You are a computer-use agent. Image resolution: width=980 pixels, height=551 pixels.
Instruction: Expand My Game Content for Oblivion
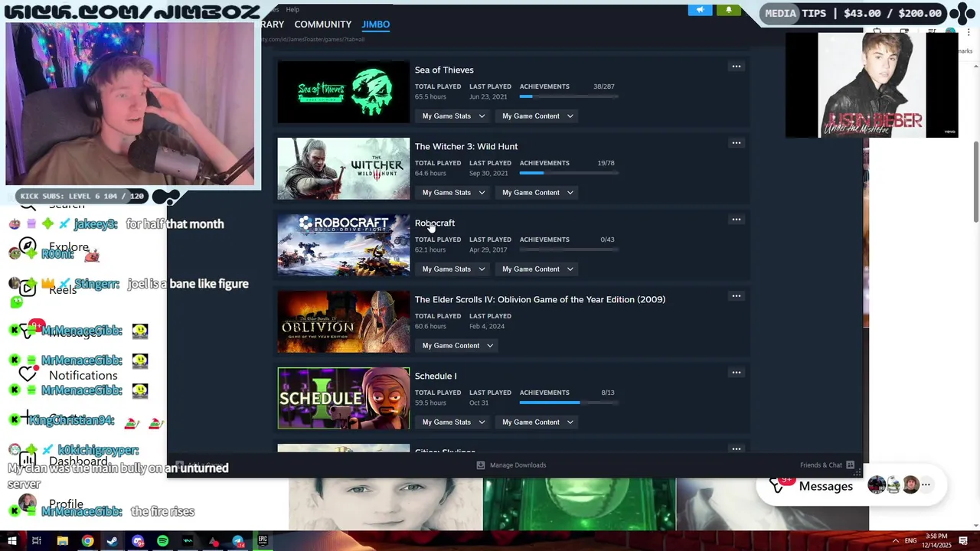click(x=457, y=346)
